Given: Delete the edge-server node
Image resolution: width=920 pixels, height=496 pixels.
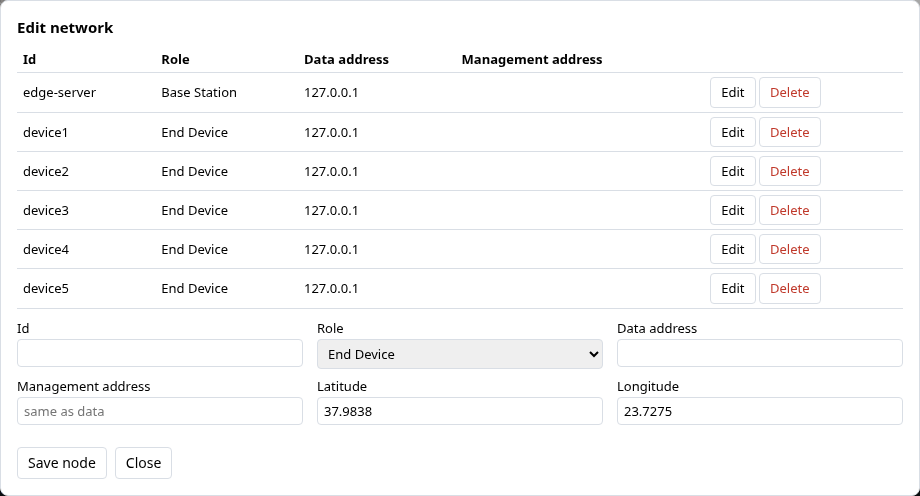Looking at the screenshot, I should point(789,93).
